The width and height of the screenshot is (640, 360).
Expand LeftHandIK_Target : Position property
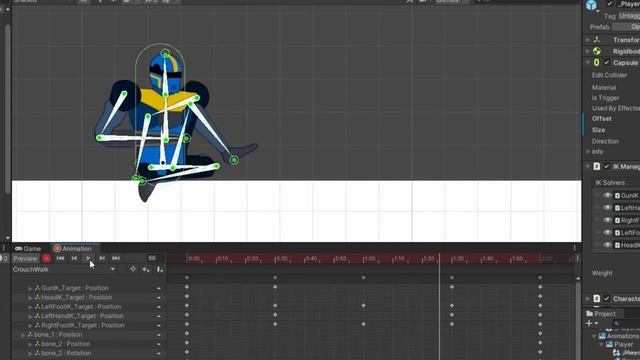click(30, 317)
